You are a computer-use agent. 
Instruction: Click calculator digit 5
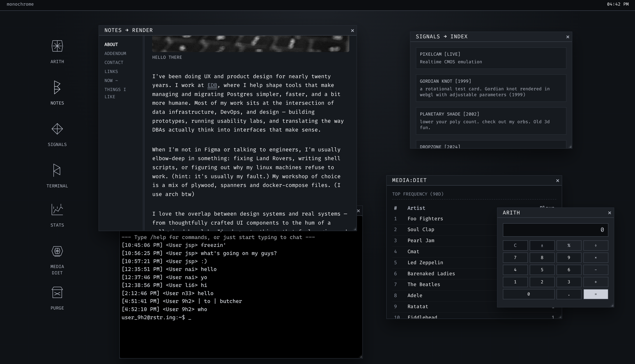click(x=542, y=270)
